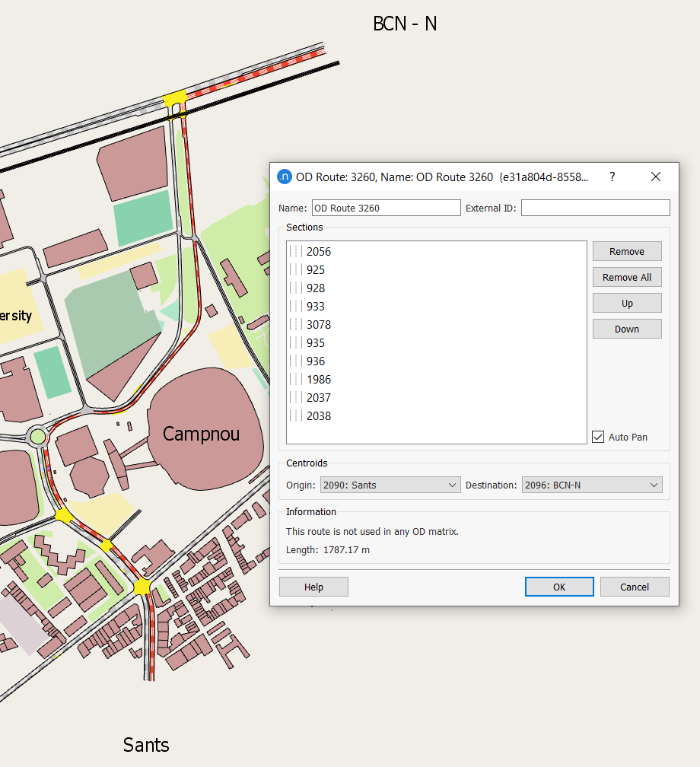
Task: Click the Aimsun logo in the dialog title bar
Action: tap(283, 177)
